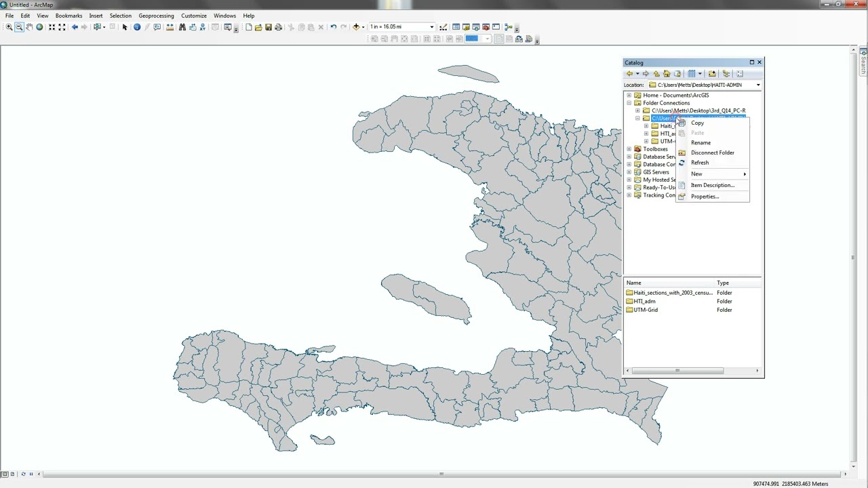Click the Save map icon
868x488 pixels.
pyautogui.click(x=269, y=27)
